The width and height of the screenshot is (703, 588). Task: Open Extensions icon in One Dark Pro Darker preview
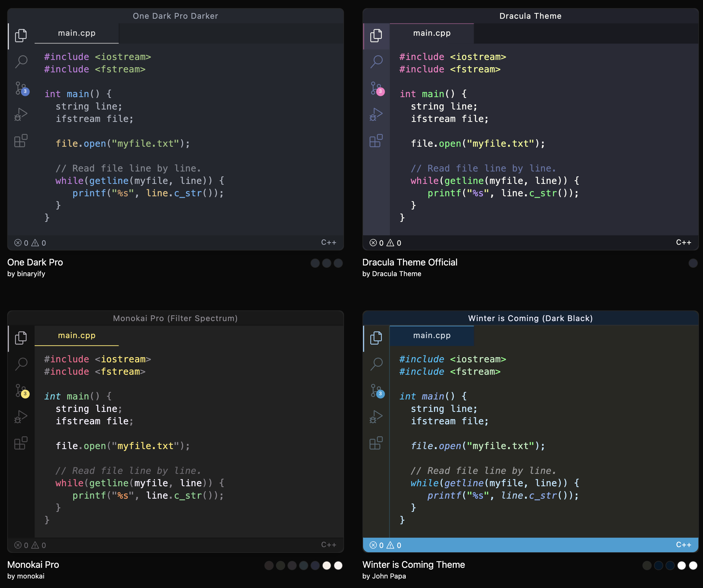[21, 141]
